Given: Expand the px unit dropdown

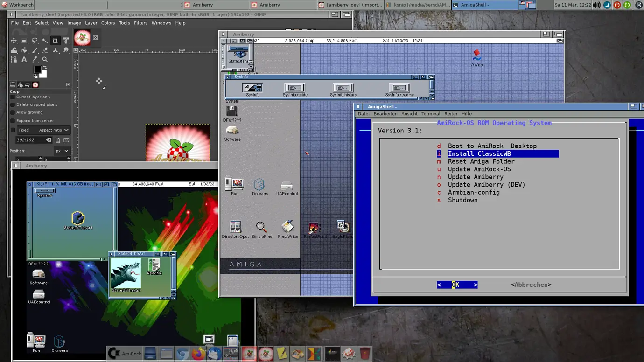Looking at the screenshot, I should [x=62, y=151].
